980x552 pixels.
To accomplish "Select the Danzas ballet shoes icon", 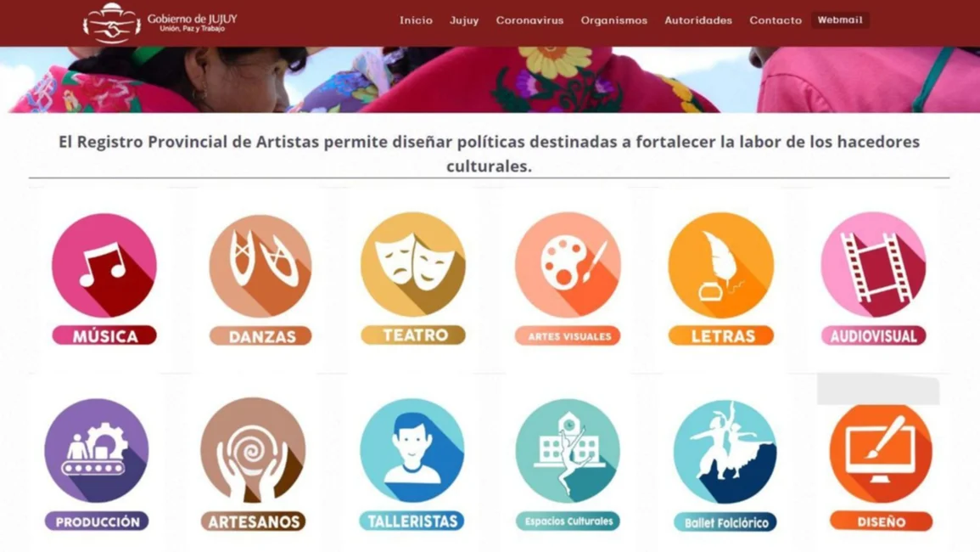I will pos(260,266).
